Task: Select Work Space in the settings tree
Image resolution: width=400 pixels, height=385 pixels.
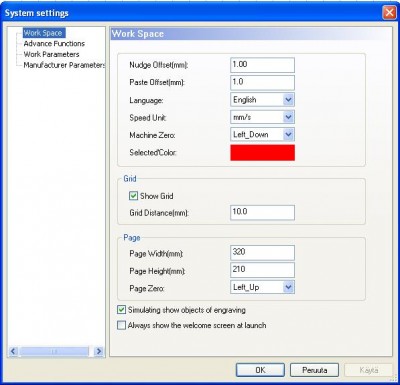Action: [44, 33]
